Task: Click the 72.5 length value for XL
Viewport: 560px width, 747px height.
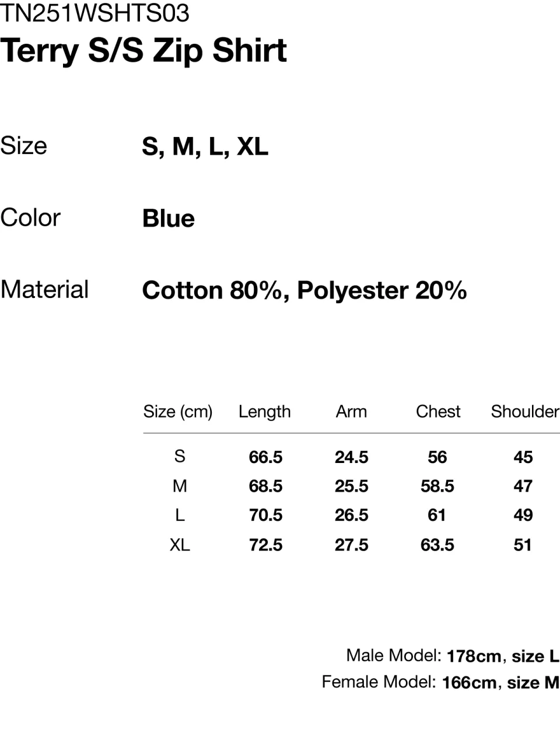Action: [265, 545]
